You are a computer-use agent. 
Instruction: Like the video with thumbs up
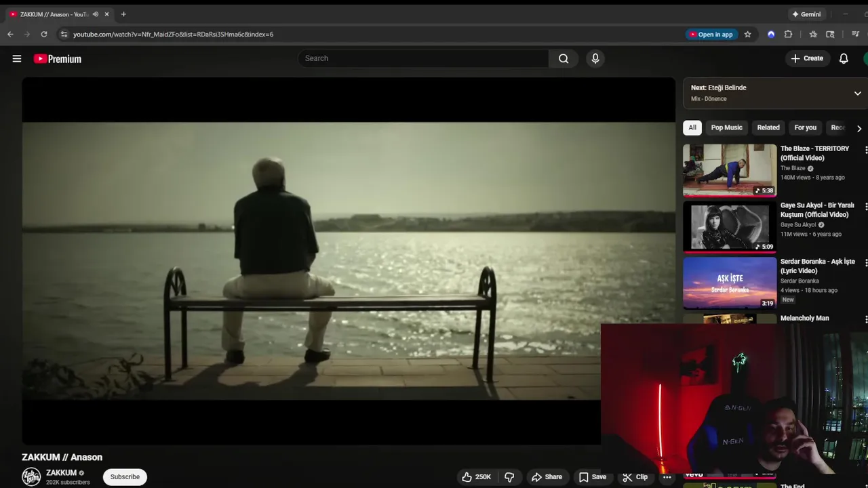pos(477,477)
